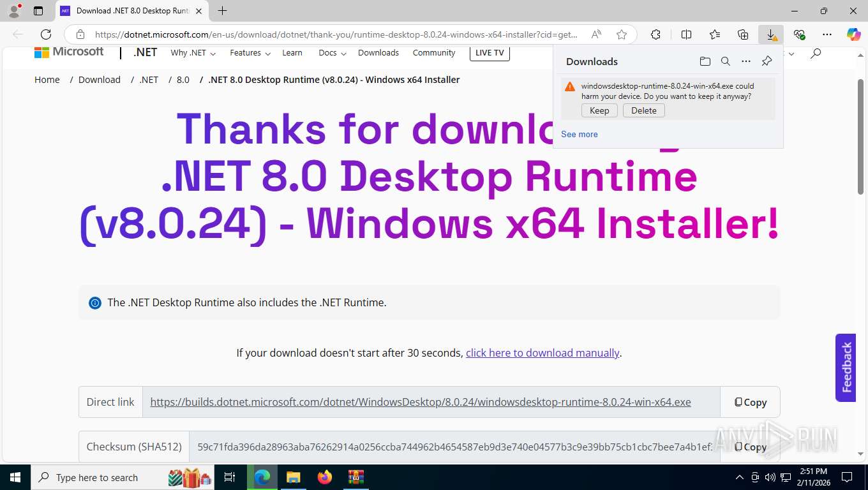
Task: Open Copilot sidebar icon
Action: coord(853,34)
